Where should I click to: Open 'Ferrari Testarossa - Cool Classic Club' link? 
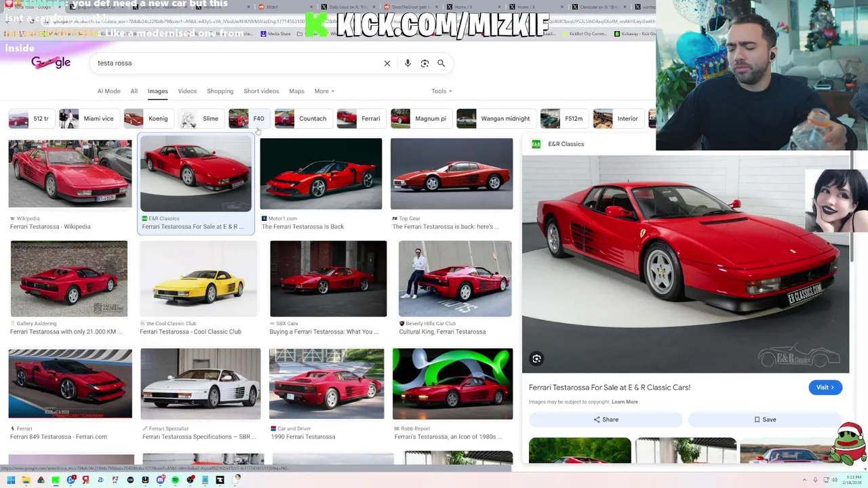pyautogui.click(x=191, y=331)
